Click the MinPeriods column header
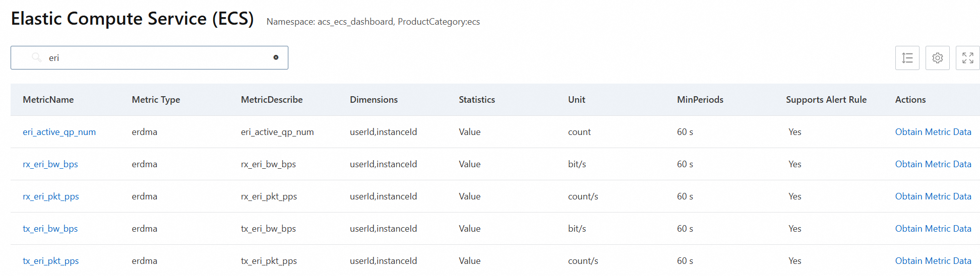The width and height of the screenshot is (980, 276). [x=700, y=100]
